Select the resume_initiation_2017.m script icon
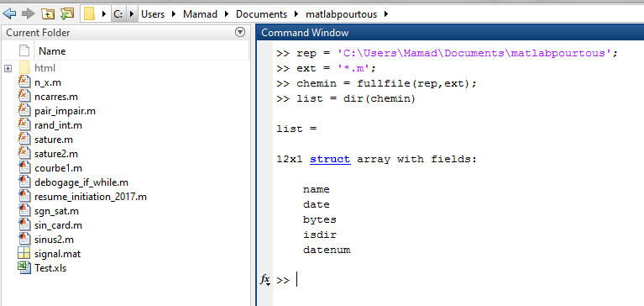Screen dimensions: 644x306 point(24,196)
